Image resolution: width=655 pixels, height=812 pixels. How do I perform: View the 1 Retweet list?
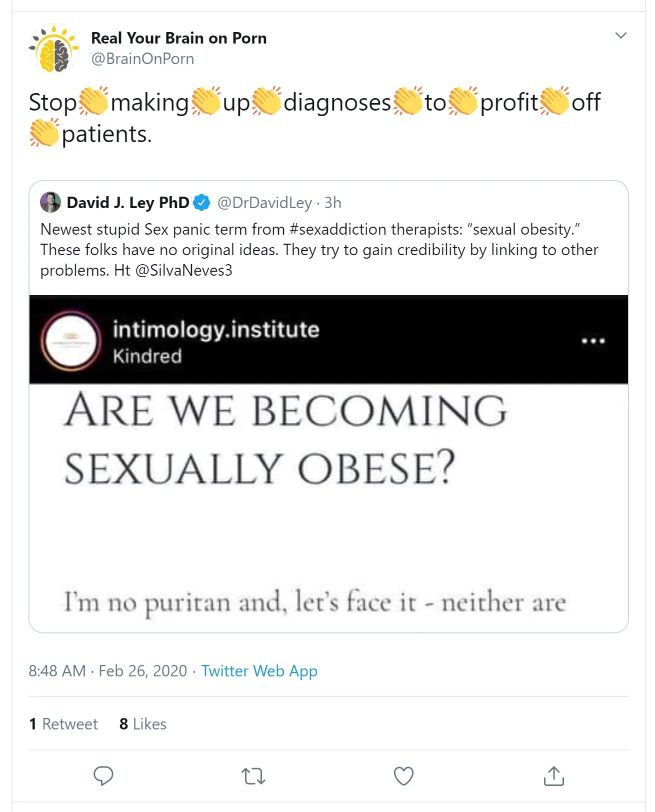(63, 724)
